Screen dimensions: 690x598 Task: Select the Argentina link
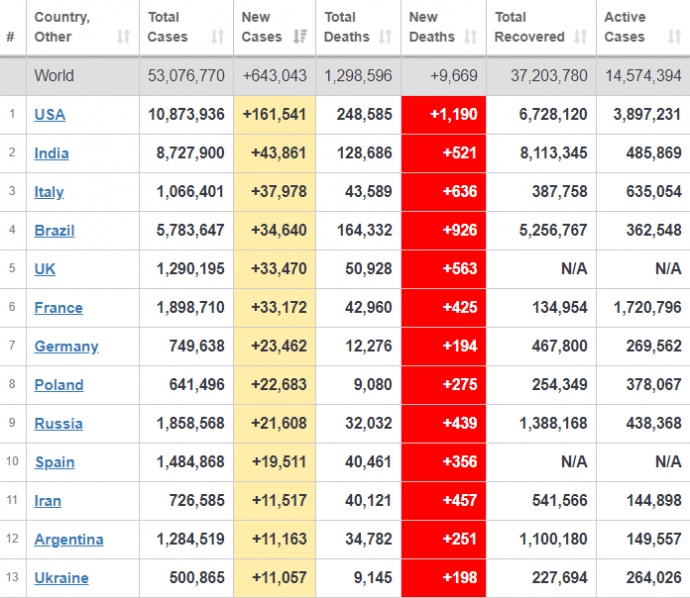(68, 539)
